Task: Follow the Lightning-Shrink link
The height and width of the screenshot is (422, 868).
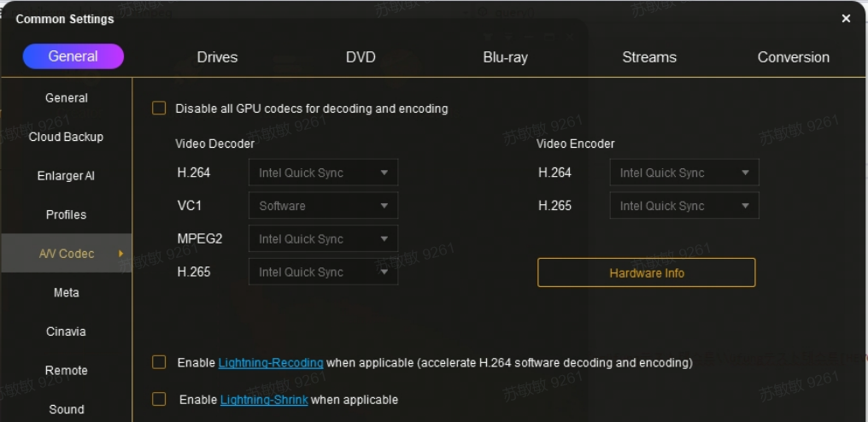Action: click(264, 400)
